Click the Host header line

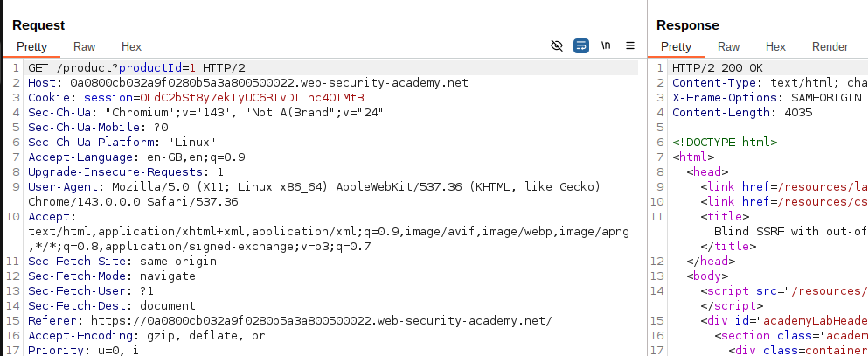(x=248, y=83)
